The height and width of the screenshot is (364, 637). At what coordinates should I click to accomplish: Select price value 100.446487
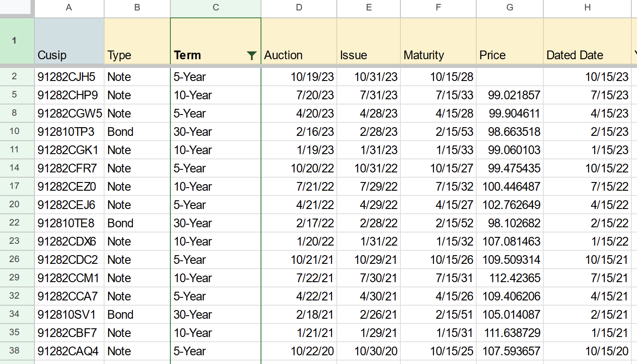click(x=510, y=186)
